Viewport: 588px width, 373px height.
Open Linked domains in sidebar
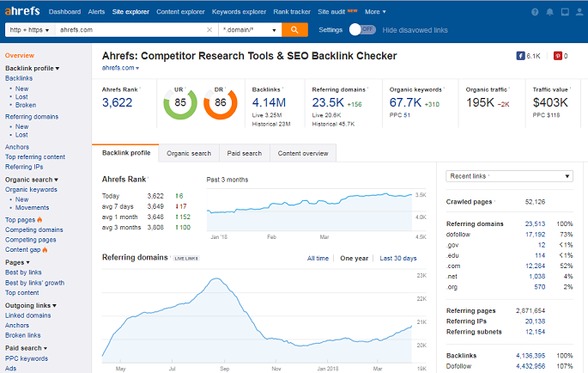click(27, 315)
